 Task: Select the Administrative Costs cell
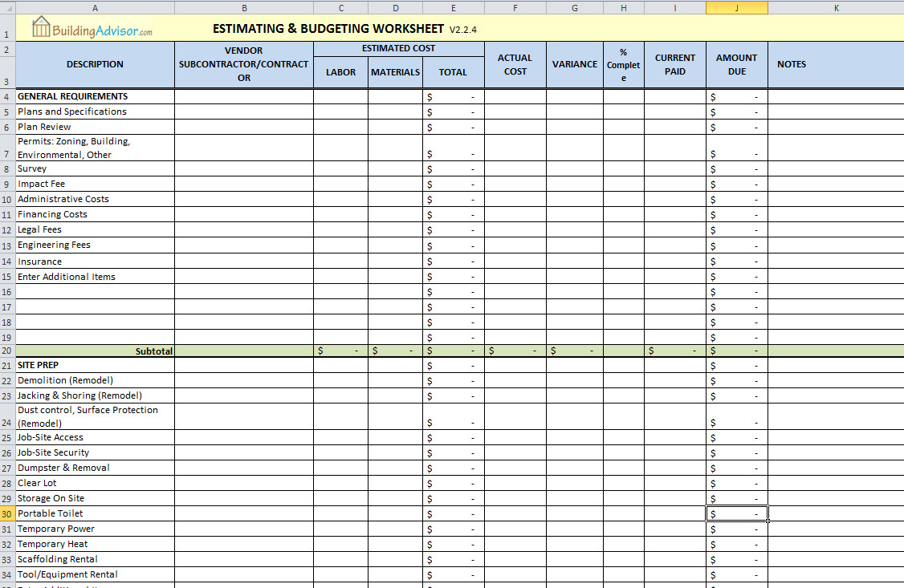click(95, 199)
